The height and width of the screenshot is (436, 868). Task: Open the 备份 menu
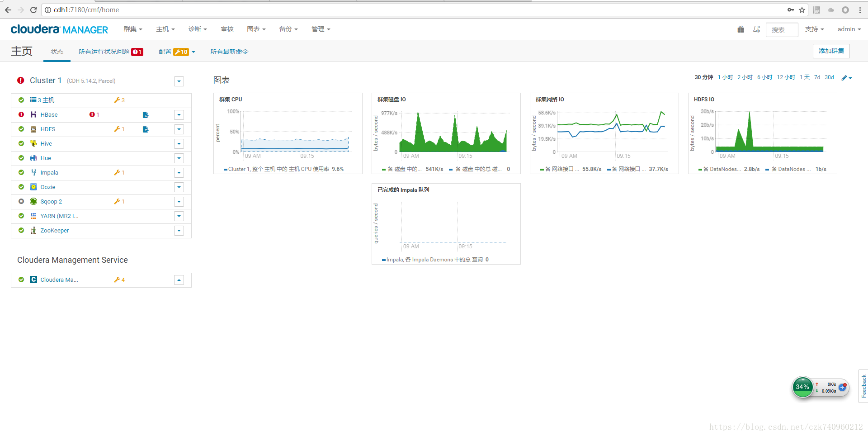coord(288,29)
